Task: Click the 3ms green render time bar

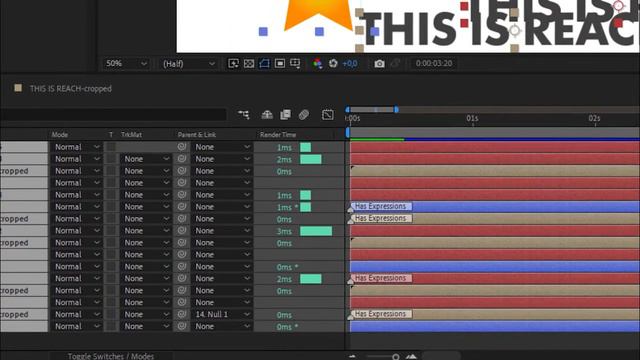Action: point(316,231)
